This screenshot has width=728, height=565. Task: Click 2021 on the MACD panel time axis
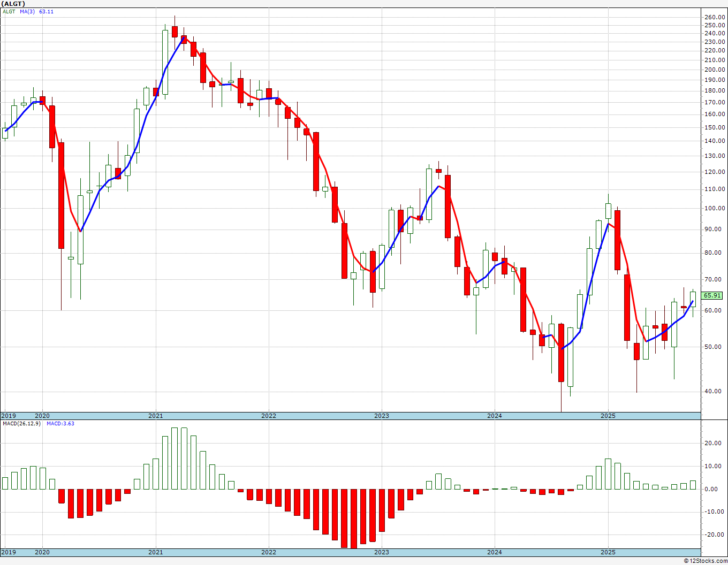click(156, 552)
